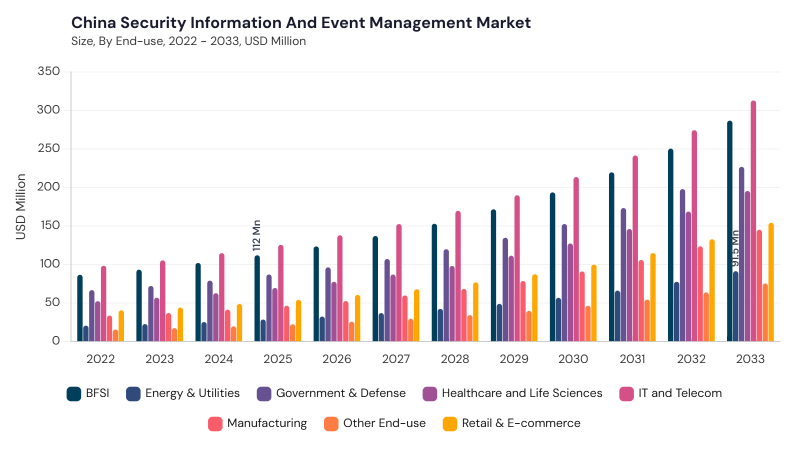Click the 350 y-axis tick label
This screenshot has height=450, width=800.
pos(48,71)
